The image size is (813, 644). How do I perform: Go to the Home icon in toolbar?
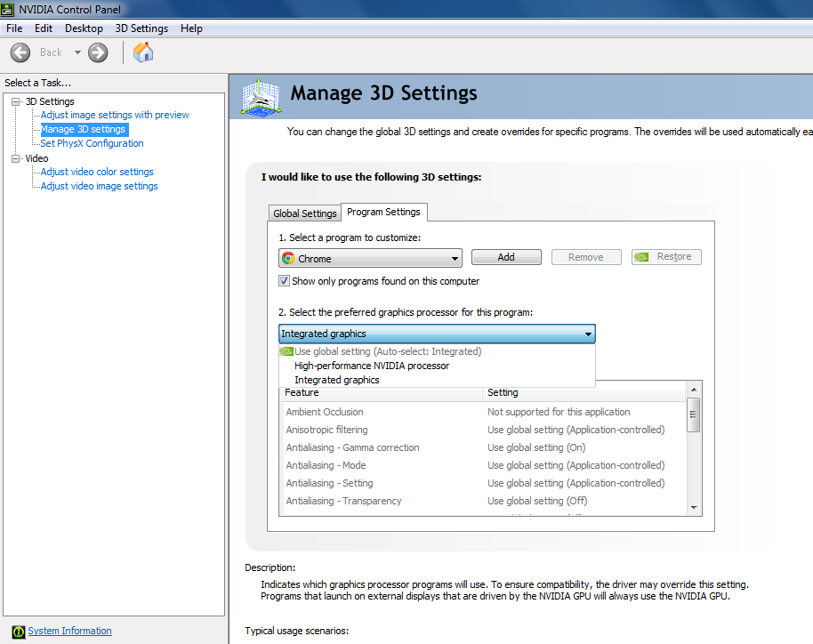click(x=143, y=52)
